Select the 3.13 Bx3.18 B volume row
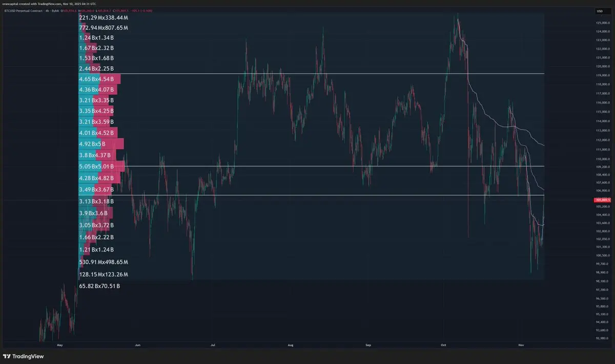Screen dimensions: 615x364 click(97, 201)
